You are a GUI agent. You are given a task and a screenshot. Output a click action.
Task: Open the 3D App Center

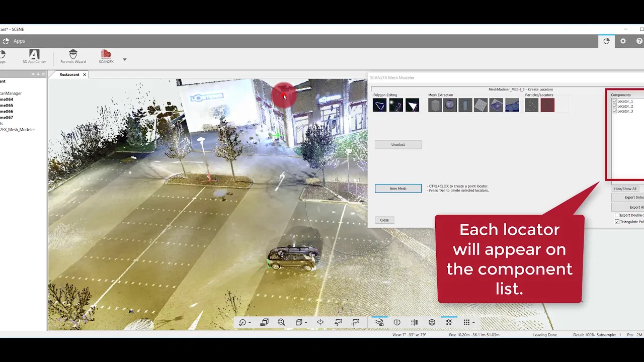click(x=34, y=56)
